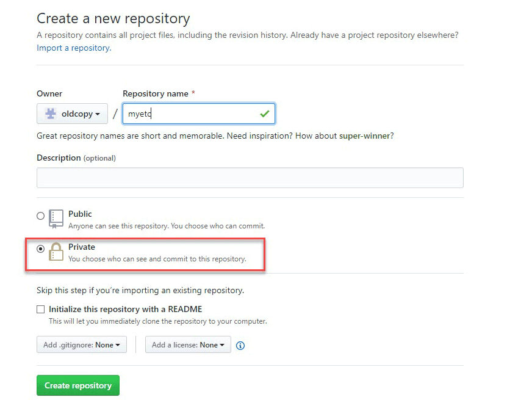The height and width of the screenshot is (400, 532).
Task: Click into the Description text box
Action: (250, 178)
